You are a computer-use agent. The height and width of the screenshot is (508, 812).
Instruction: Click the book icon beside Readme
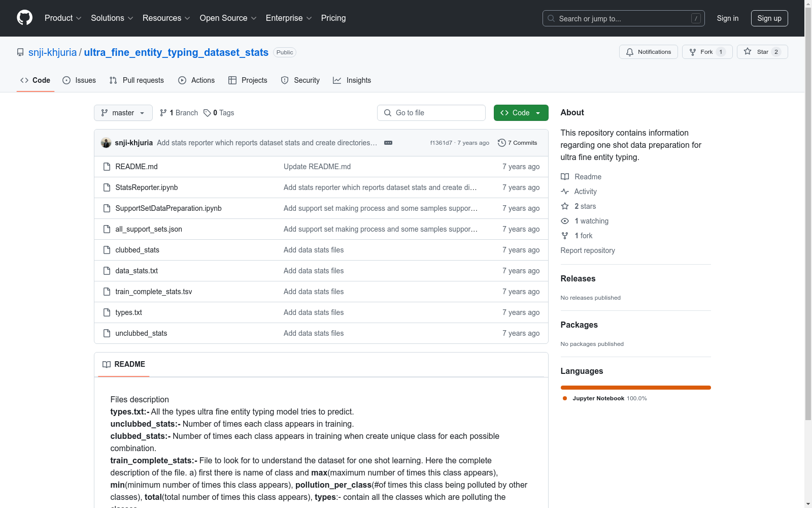pyautogui.click(x=565, y=177)
